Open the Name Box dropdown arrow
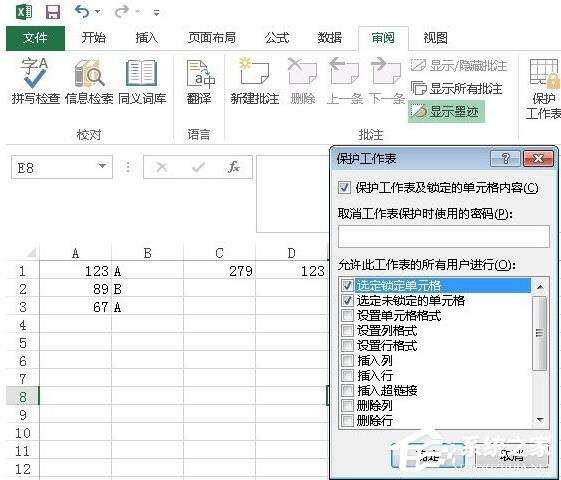 [x=102, y=166]
